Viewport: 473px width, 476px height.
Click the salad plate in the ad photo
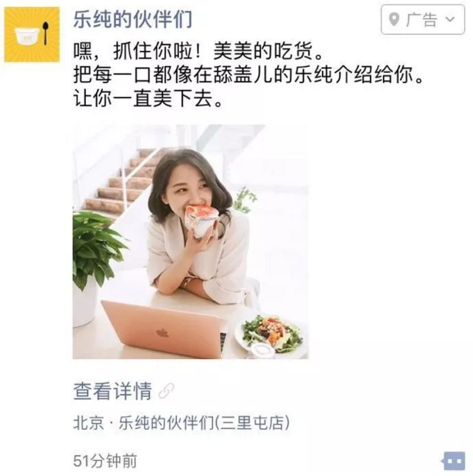coord(270,335)
